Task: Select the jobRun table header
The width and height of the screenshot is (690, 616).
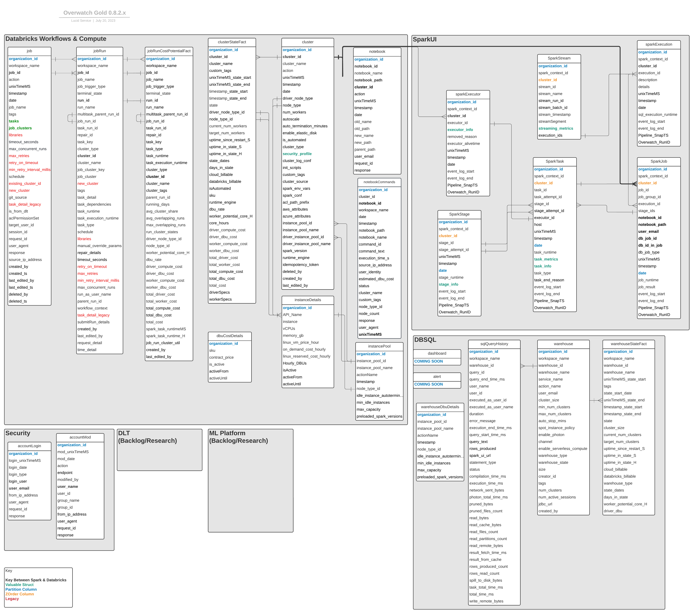Action: point(100,51)
